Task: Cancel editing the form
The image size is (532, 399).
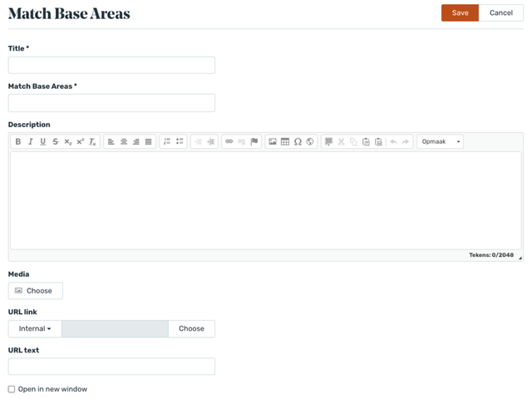Action: [501, 13]
